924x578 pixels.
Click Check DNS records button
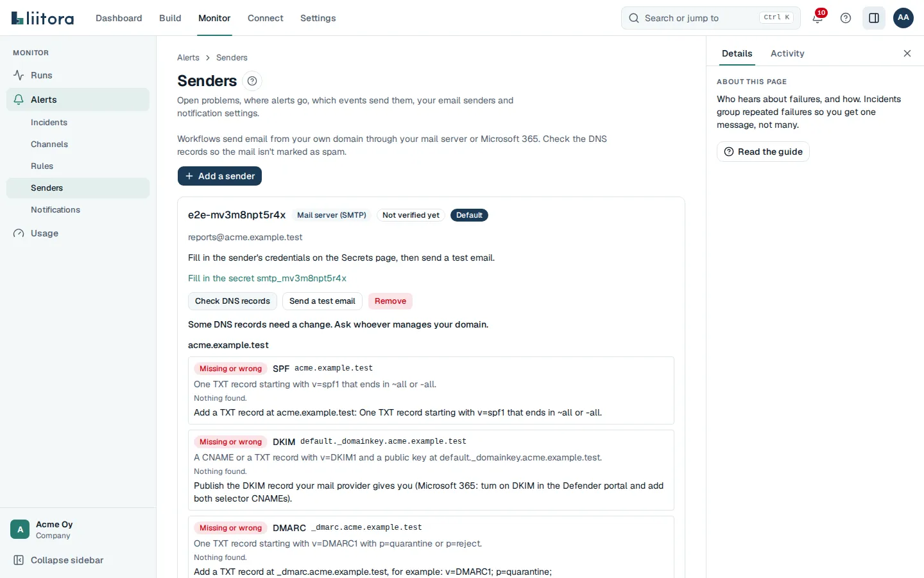click(232, 301)
